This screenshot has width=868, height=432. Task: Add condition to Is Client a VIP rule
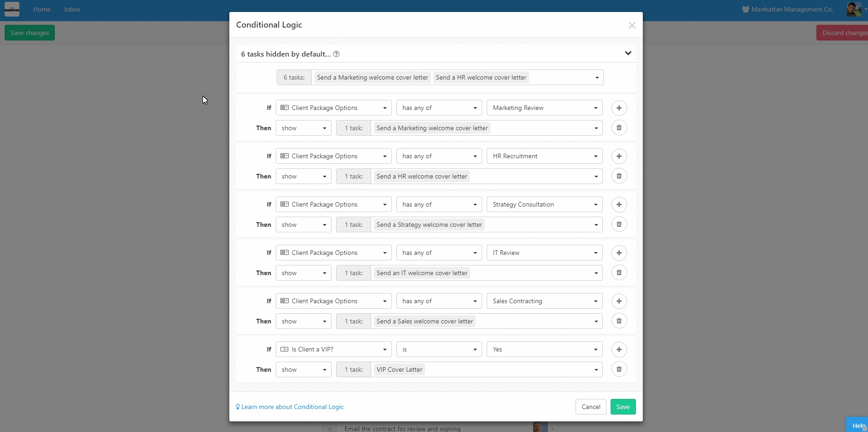pos(619,350)
